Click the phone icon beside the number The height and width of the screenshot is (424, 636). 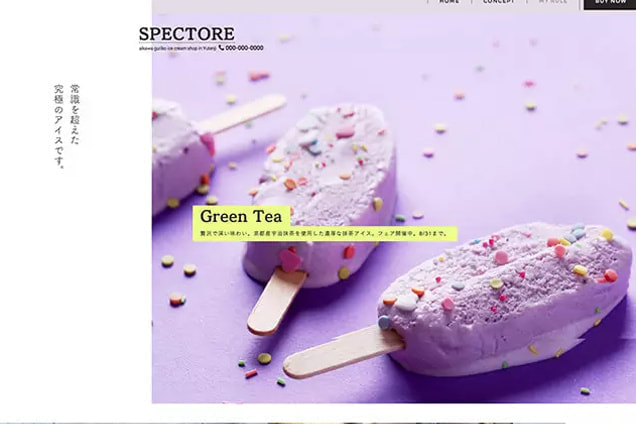[221, 47]
